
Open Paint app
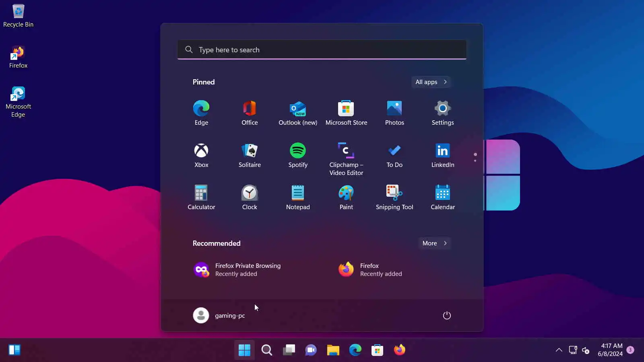346,197
